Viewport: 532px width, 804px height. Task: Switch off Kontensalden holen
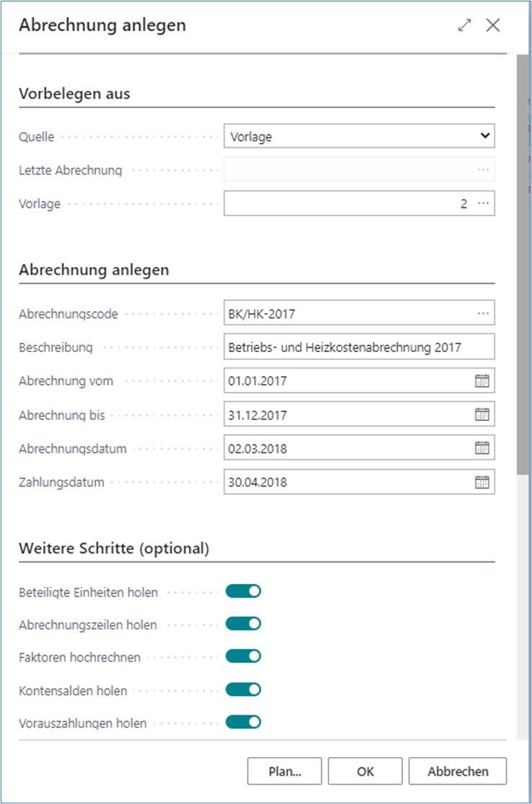coord(243,690)
